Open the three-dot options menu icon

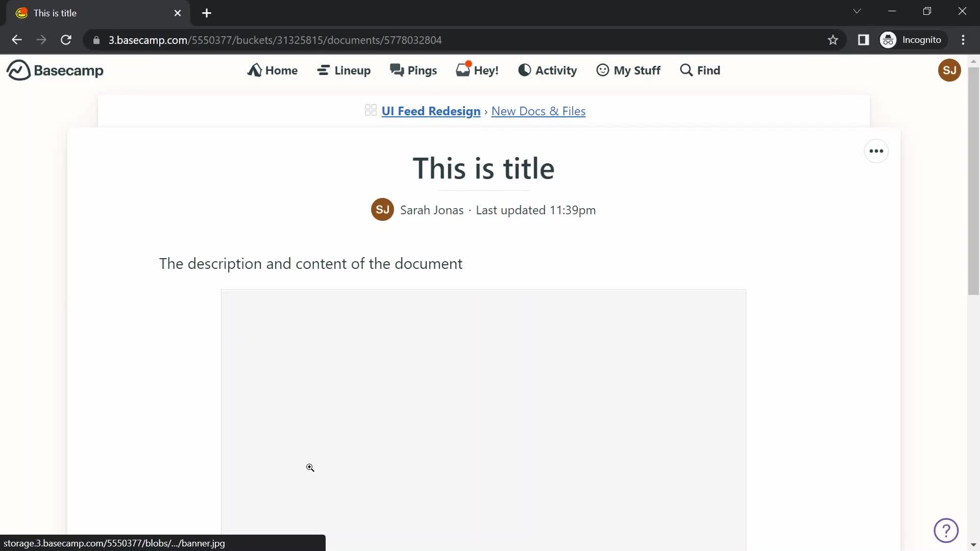[876, 151]
